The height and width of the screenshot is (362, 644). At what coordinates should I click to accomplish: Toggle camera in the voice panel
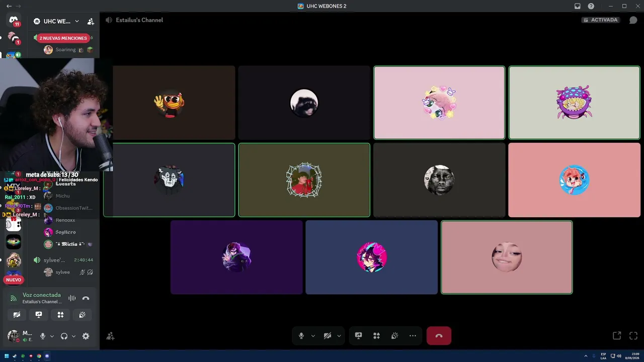(x=17, y=315)
